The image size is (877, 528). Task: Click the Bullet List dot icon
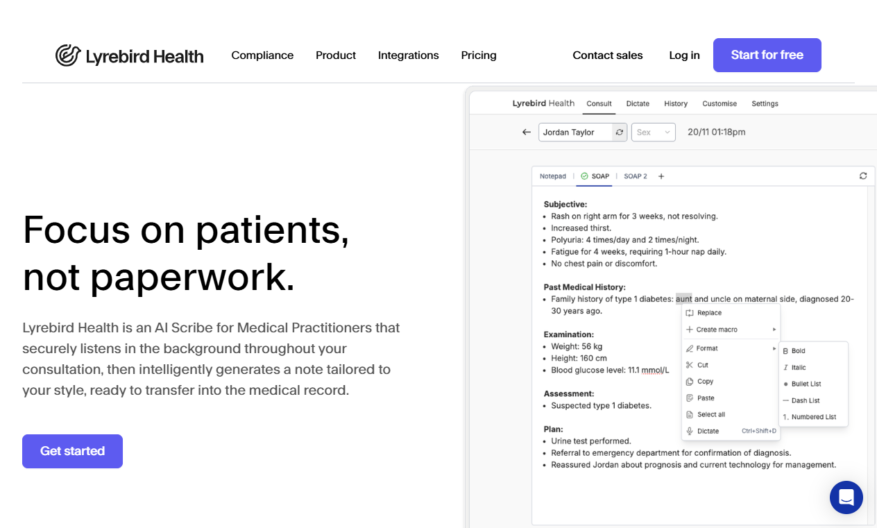pos(785,384)
